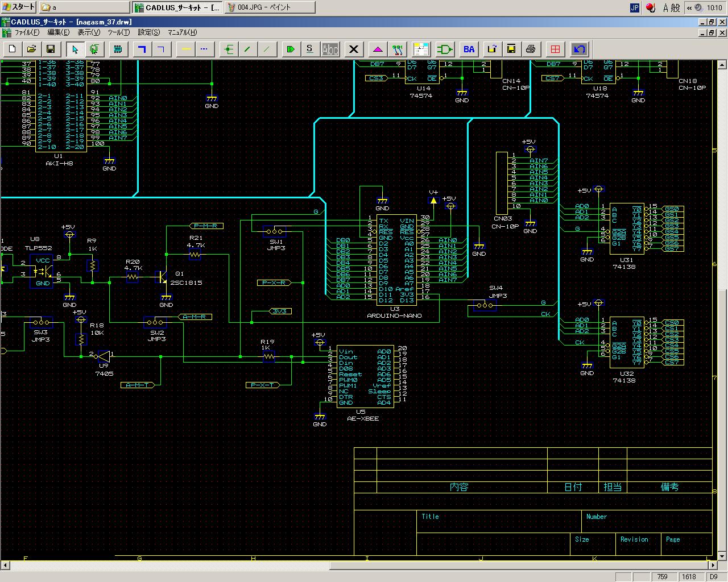Open the 設定(S) menu
This screenshot has height=582, width=728.
tap(148, 32)
